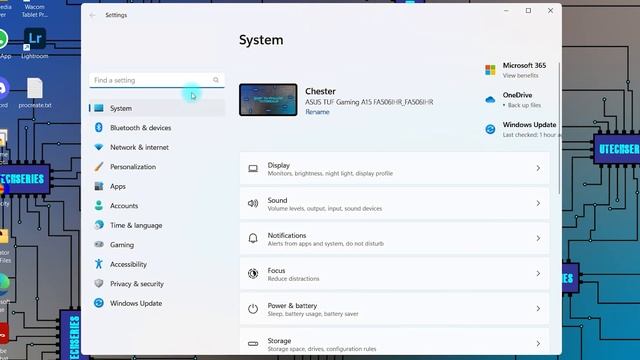Image resolution: width=640 pixels, height=360 pixels.
Task: Open Network & internet category
Action: click(x=157, y=147)
